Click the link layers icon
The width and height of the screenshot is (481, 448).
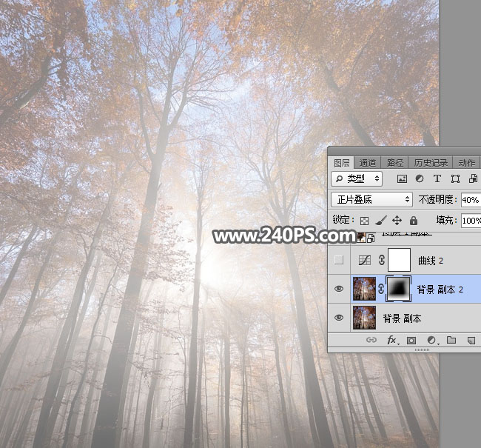pyautogui.click(x=371, y=340)
